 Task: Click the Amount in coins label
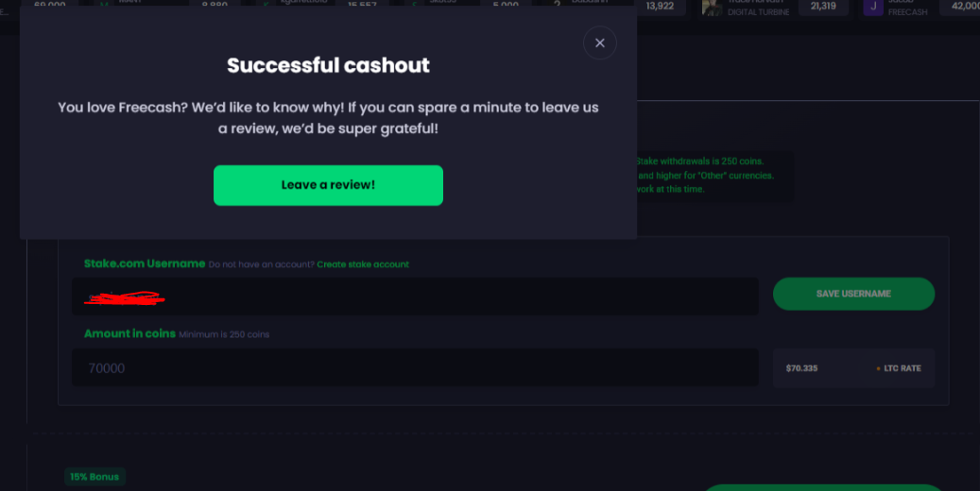[129, 333]
